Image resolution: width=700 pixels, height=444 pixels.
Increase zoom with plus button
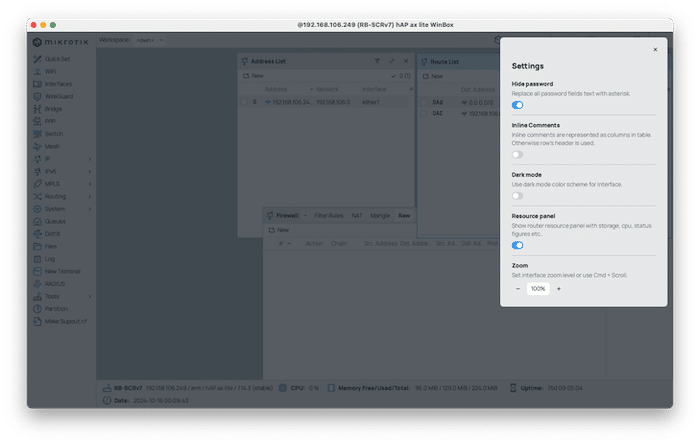(x=558, y=289)
